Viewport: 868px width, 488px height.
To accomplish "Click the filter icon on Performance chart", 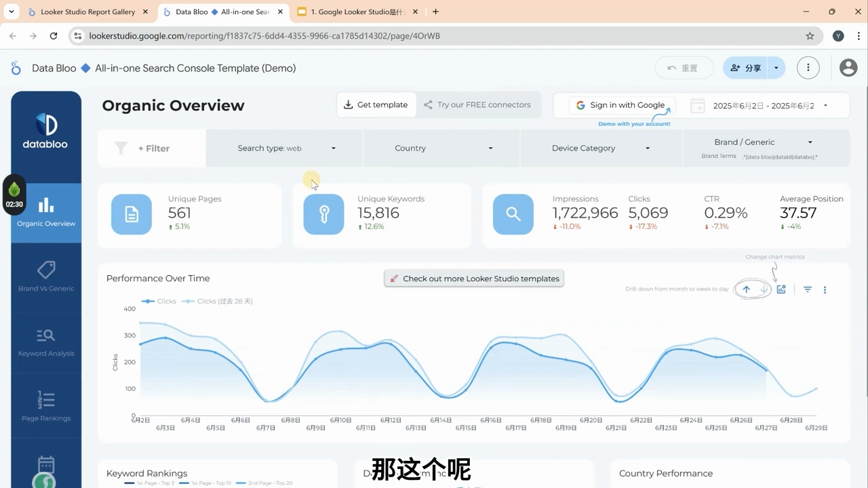I will (x=807, y=289).
